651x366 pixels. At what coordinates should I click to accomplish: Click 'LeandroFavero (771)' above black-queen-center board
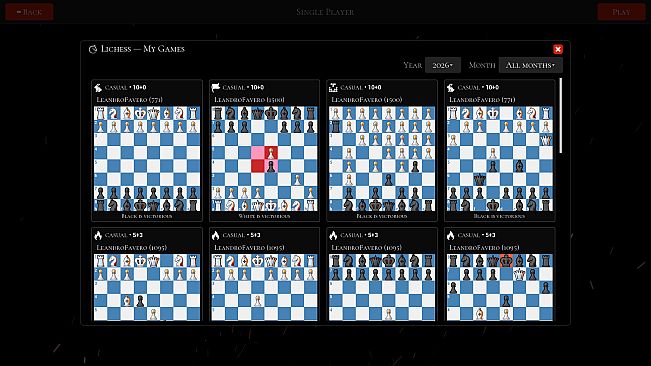coord(482,100)
